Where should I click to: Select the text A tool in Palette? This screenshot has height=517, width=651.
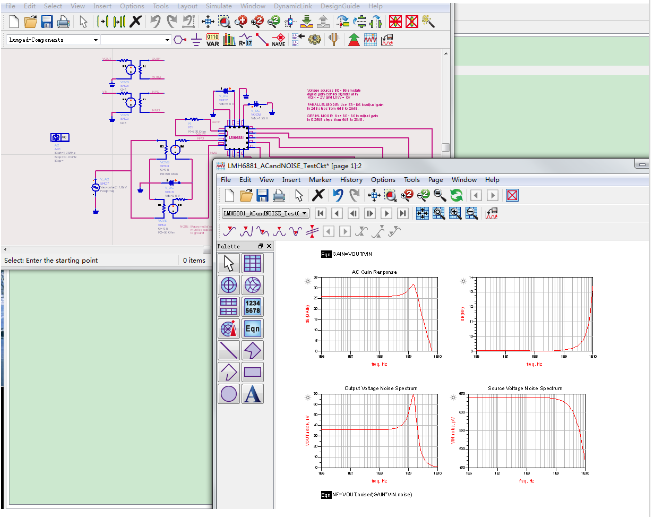[252, 394]
